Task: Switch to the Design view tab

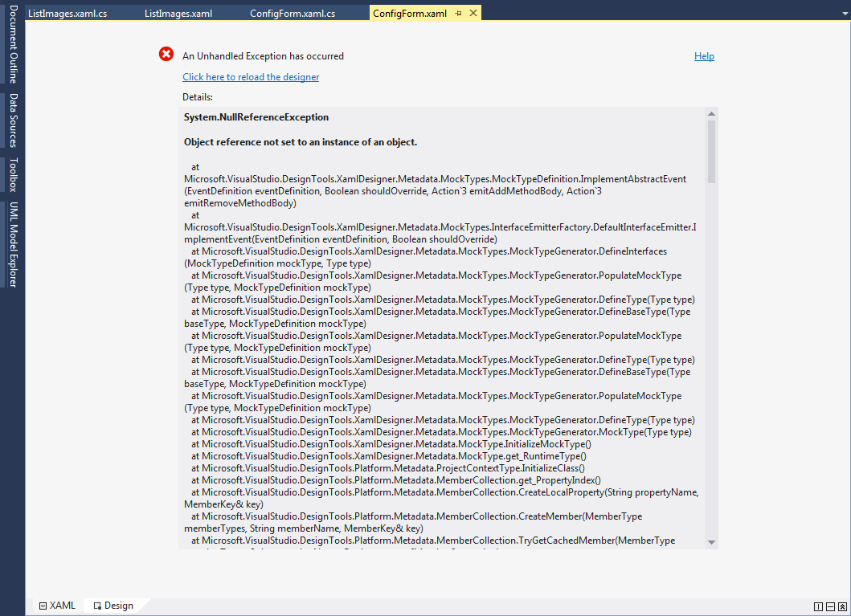Action: (x=113, y=606)
